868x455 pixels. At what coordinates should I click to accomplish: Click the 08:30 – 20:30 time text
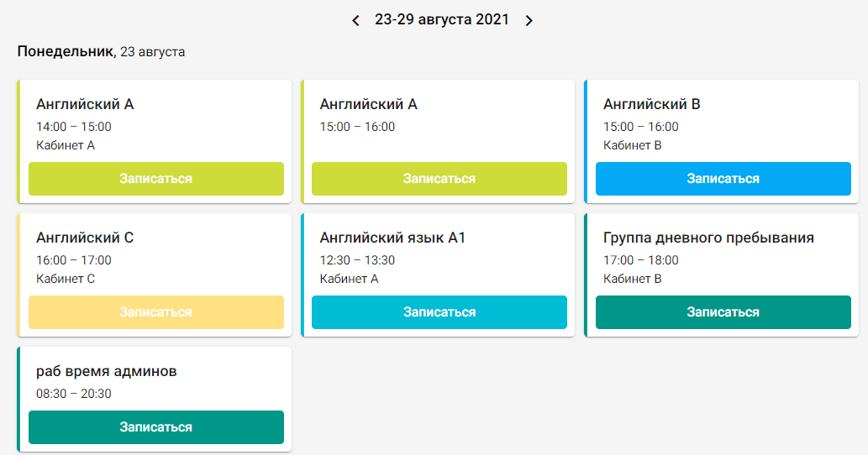(x=74, y=394)
